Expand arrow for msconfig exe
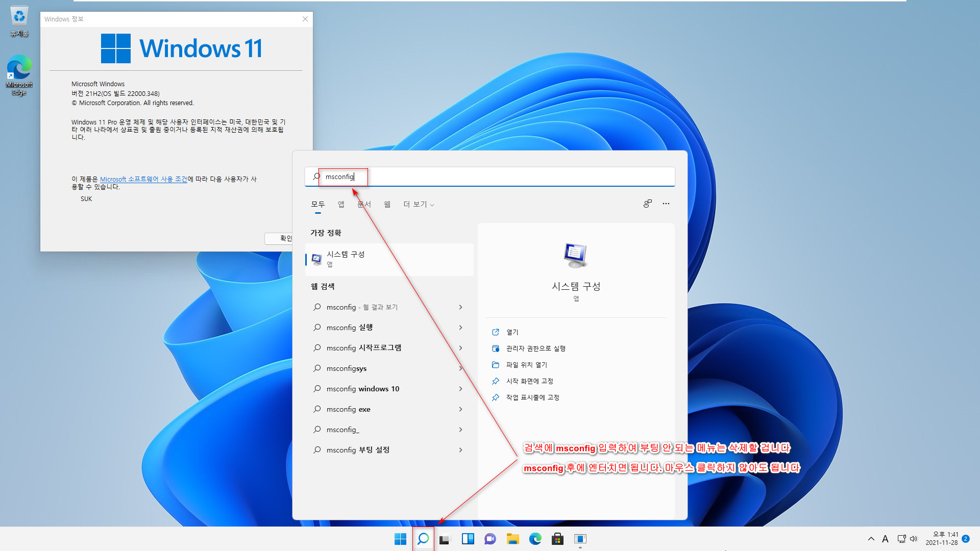980x551 pixels. pyautogui.click(x=460, y=409)
